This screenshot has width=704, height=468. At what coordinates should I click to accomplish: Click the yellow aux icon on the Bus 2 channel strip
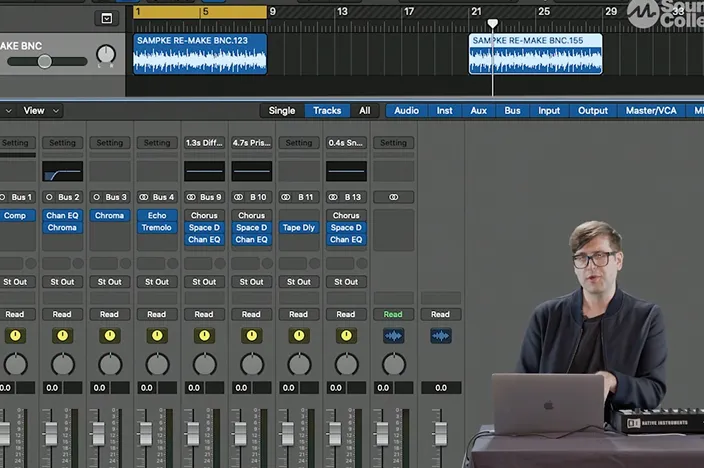click(x=62, y=336)
